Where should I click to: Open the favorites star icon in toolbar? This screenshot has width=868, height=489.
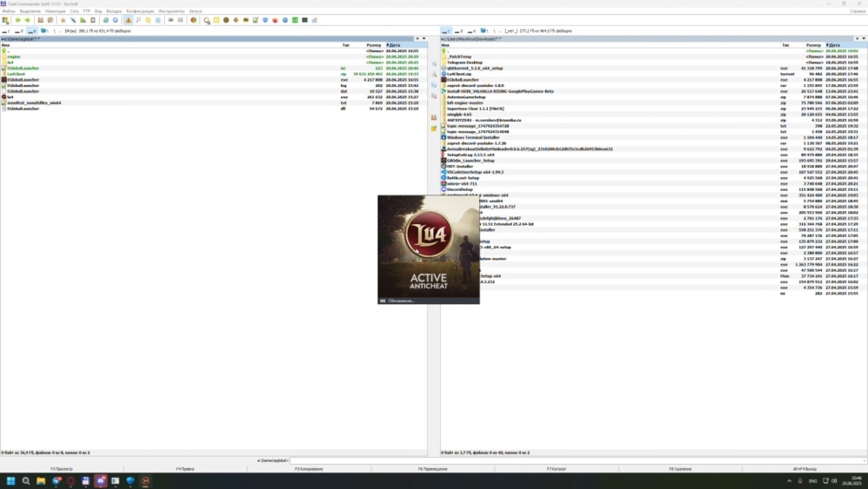click(x=62, y=19)
